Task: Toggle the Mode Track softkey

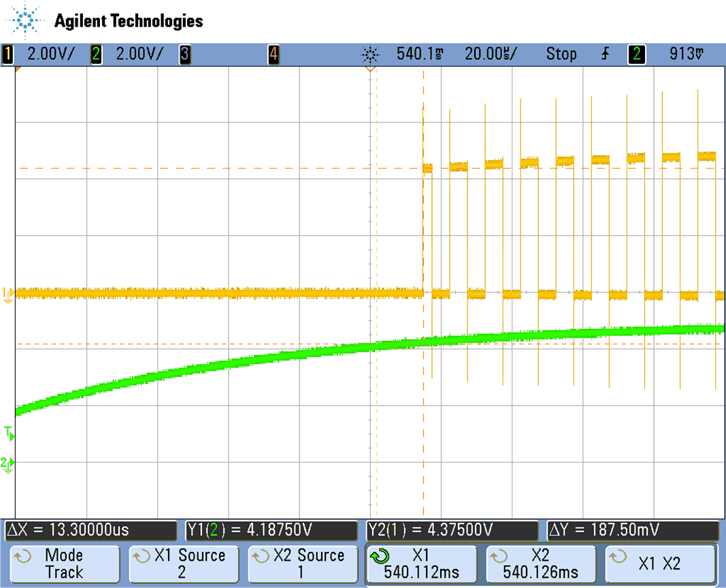Action: [64, 563]
